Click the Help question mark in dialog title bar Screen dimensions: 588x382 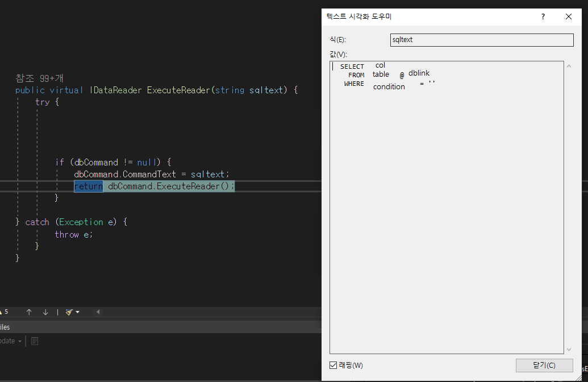pos(543,16)
